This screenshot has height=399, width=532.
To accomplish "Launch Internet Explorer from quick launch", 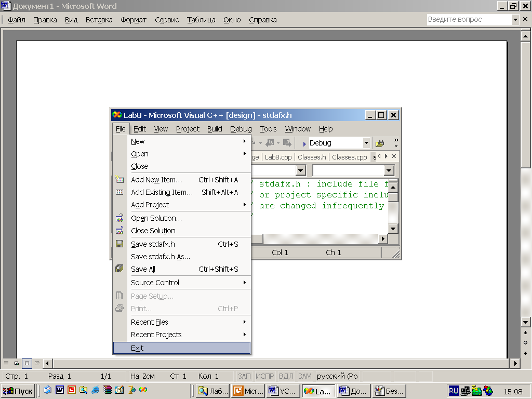I will tap(96, 390).
